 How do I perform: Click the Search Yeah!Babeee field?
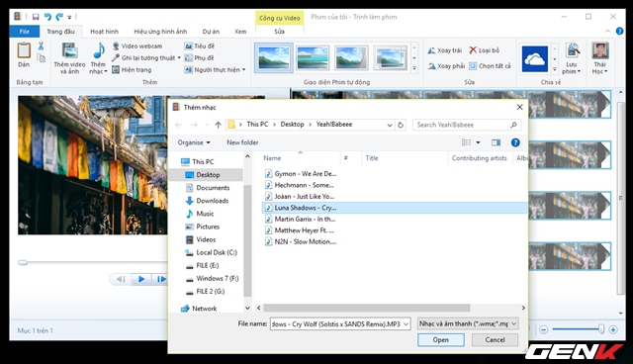(466, 125)
